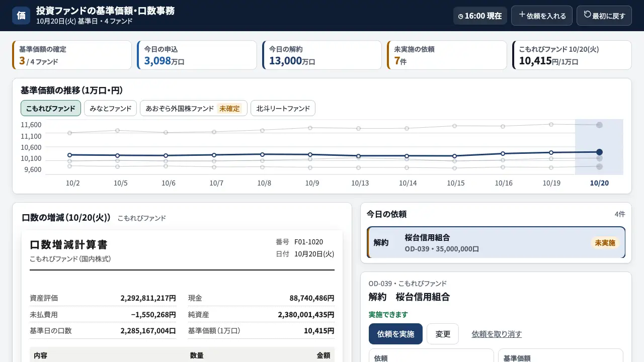Click the 変更 button

pyautogui.click(x=443, y=334)
